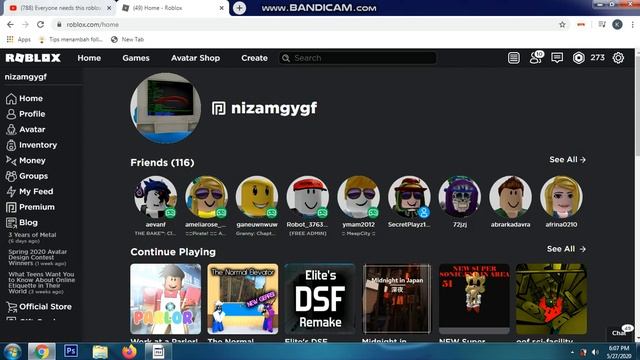Open New Super Sonic in Area 51 thumbnail

point(474,299)
